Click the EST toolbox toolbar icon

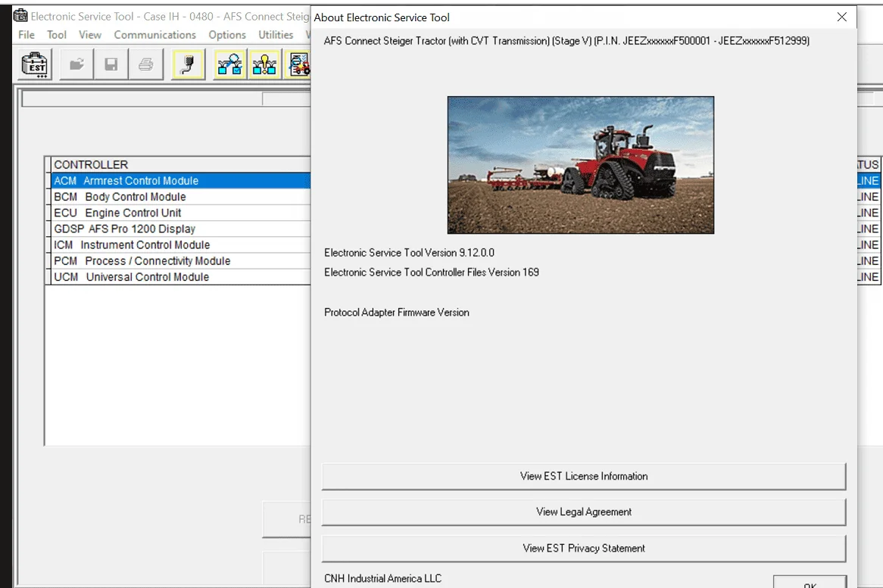[34, 65]
